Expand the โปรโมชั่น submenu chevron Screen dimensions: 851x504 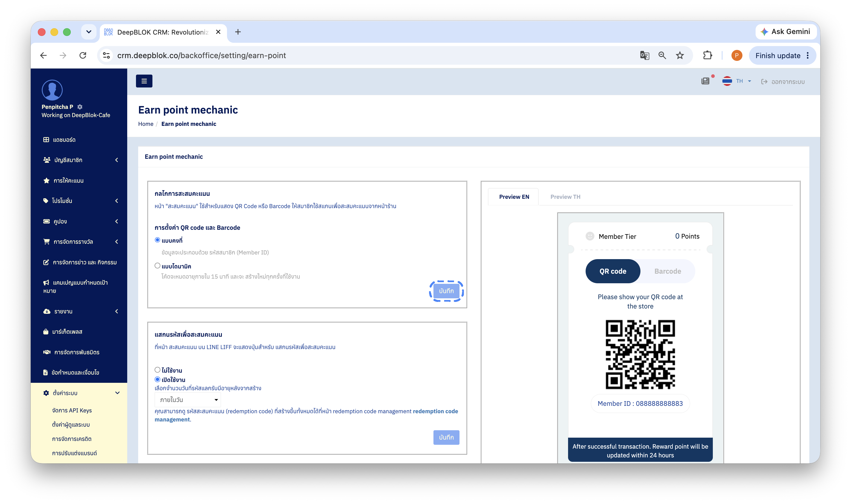(117, 201)
